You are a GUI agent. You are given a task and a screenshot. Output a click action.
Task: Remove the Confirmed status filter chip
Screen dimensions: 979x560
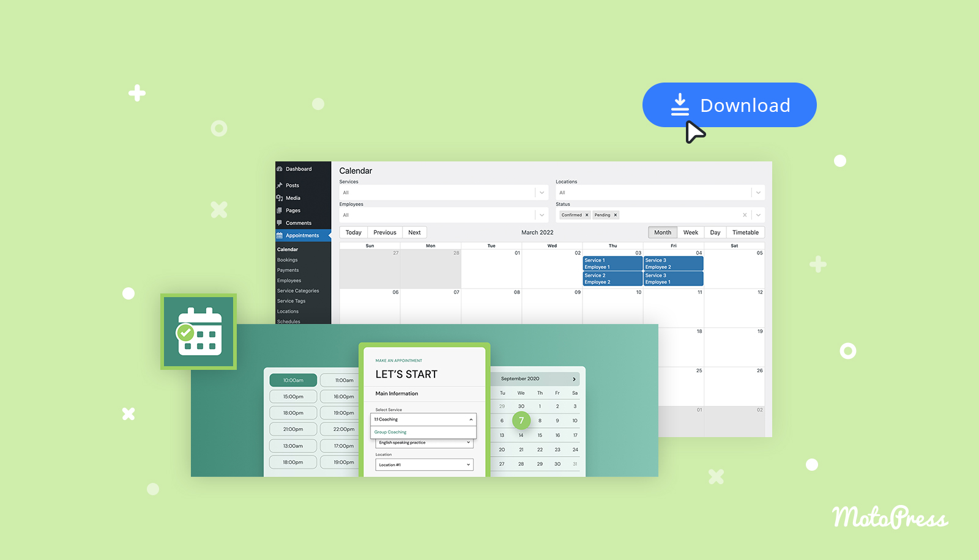(586, 215)
